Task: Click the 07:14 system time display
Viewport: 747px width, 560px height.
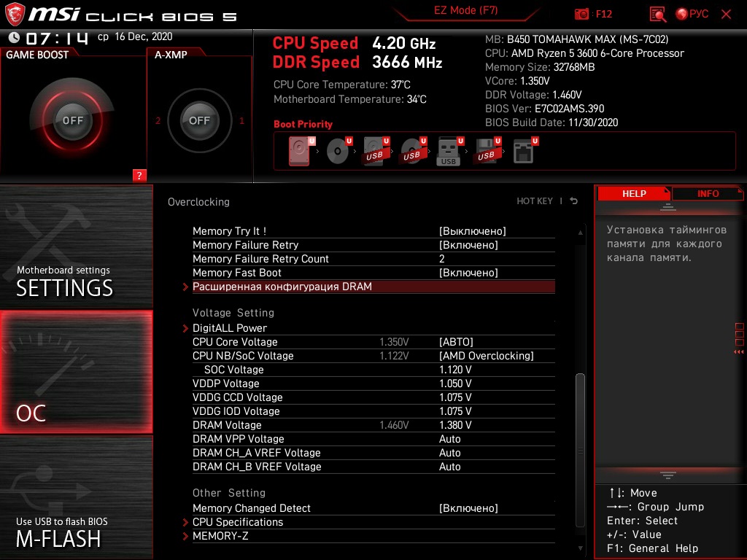Action: [57, 38]
